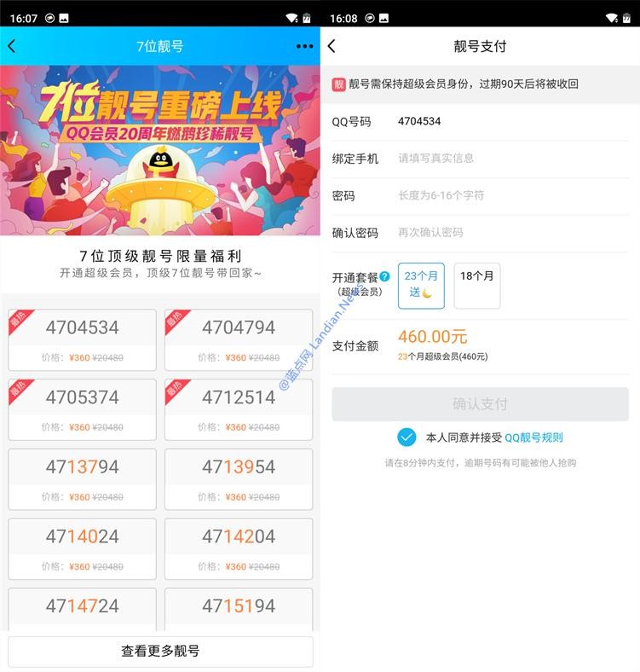Screen dimensions: 640x672
Task: Tap battery icon in left status bar
Action: [x=307, y=18]
